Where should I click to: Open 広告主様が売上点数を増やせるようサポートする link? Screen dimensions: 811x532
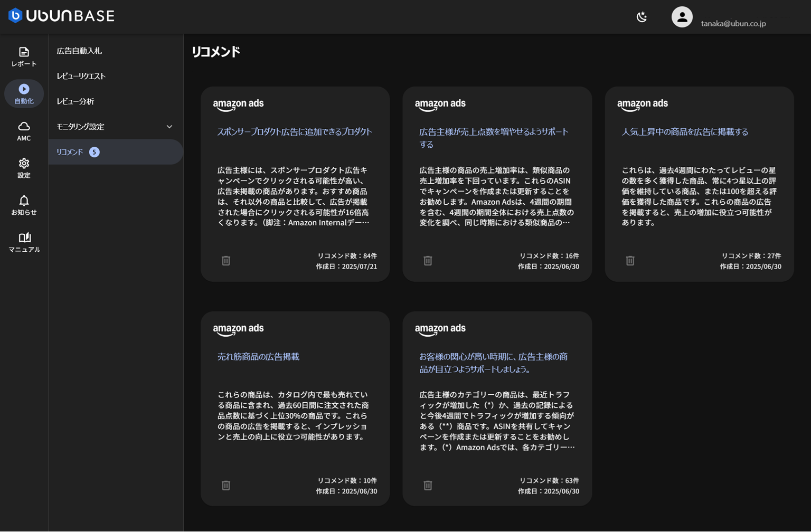(494, 138)
